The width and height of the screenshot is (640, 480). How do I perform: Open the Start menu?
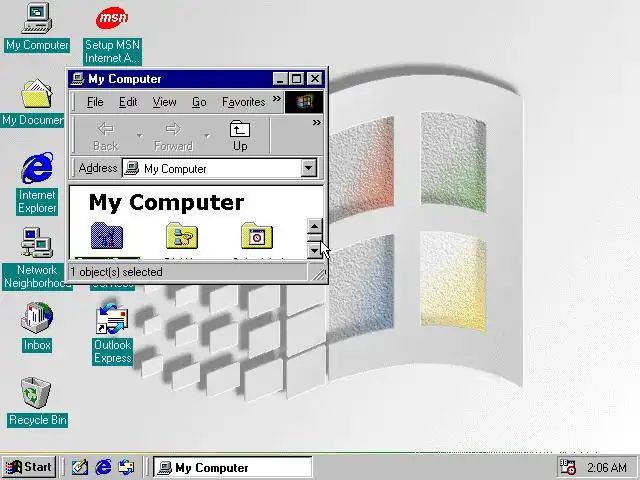[29, 467]
